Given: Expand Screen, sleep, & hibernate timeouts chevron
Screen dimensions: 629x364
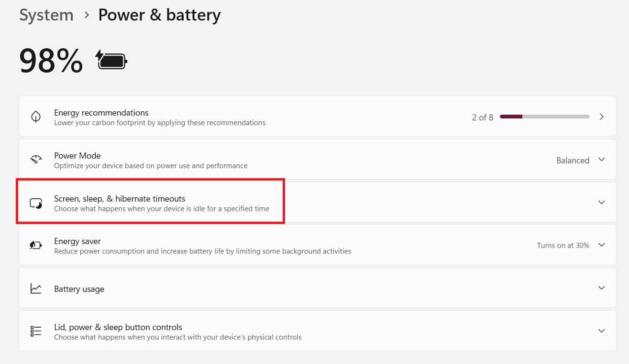Looking at the screenshot, I should (602, 203).
